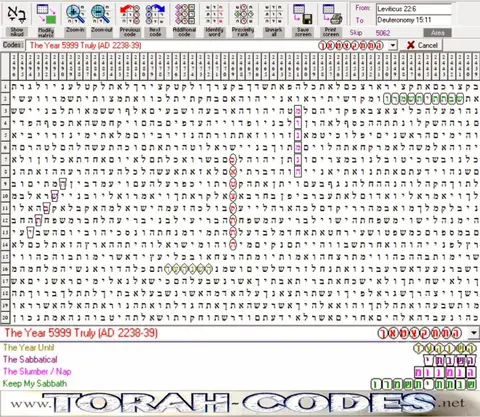Click the magenta Hebrew letters beside The Slumber / Nap
480x417 pixels.
(x=445, y=372)
